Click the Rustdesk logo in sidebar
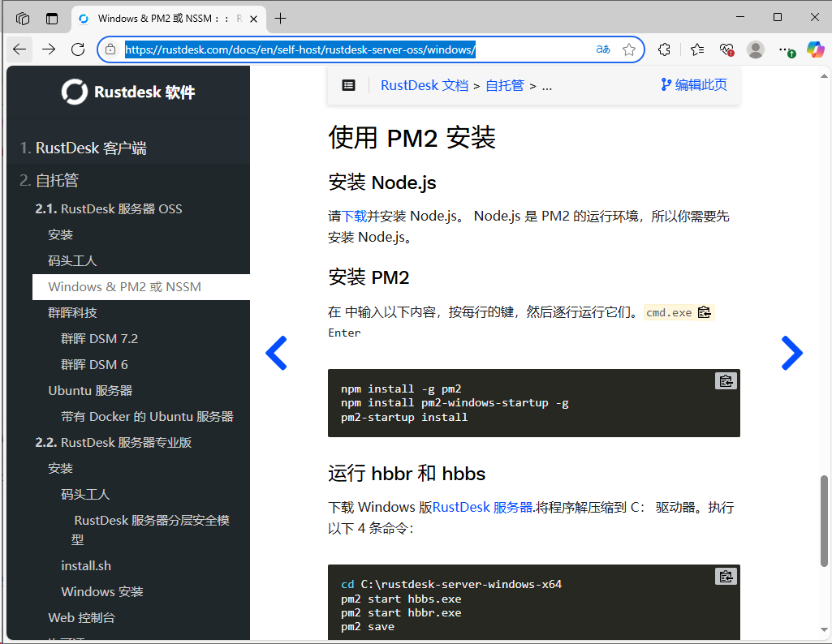 (x=128, y=92)
